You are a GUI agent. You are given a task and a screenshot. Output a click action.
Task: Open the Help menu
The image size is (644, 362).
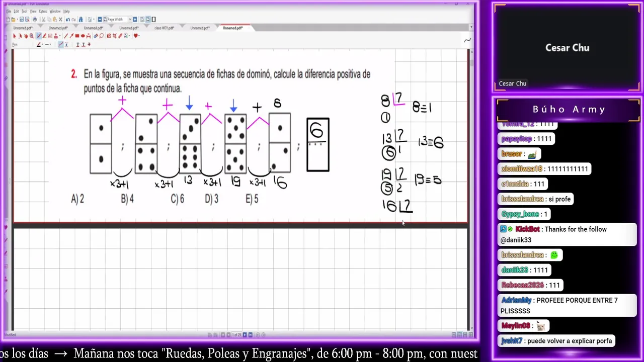point(66,11)
